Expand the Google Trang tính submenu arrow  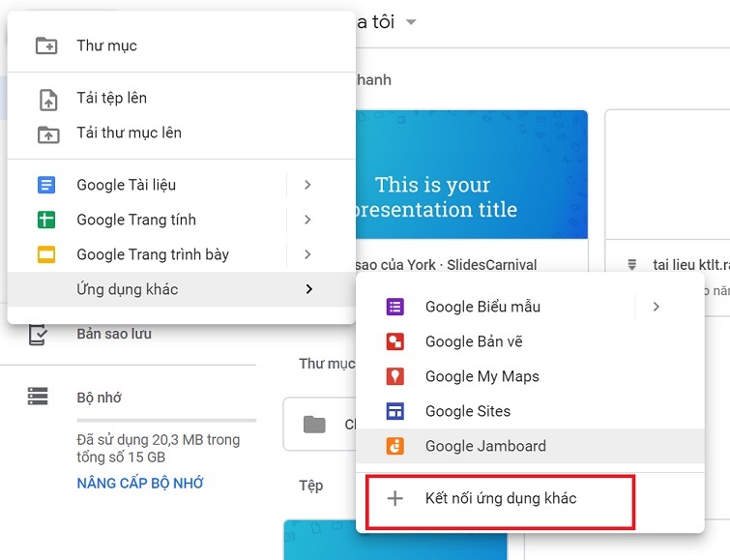point(307,220)
